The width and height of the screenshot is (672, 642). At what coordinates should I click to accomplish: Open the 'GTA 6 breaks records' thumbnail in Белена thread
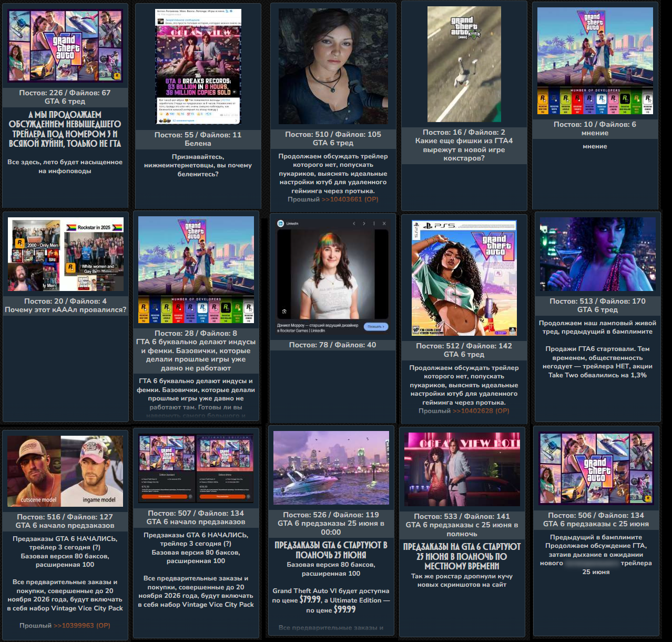(198, 66)
